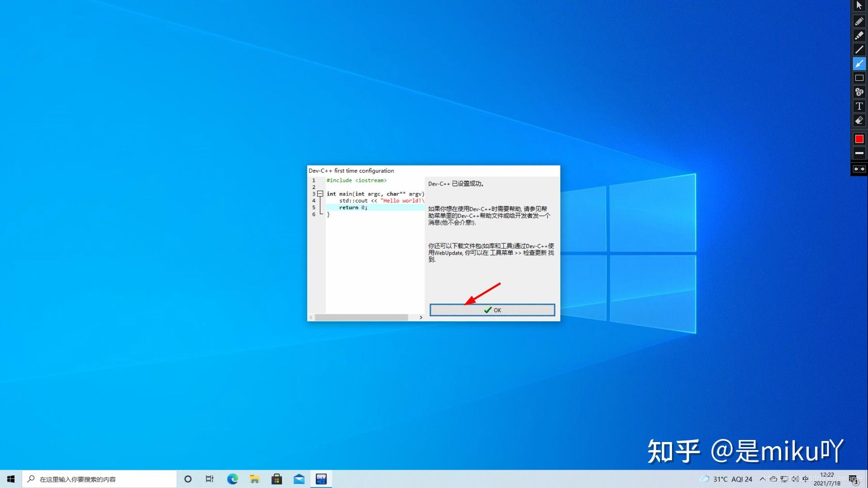Activate the eraser tool
868x488 pixels.
[859, 120]
